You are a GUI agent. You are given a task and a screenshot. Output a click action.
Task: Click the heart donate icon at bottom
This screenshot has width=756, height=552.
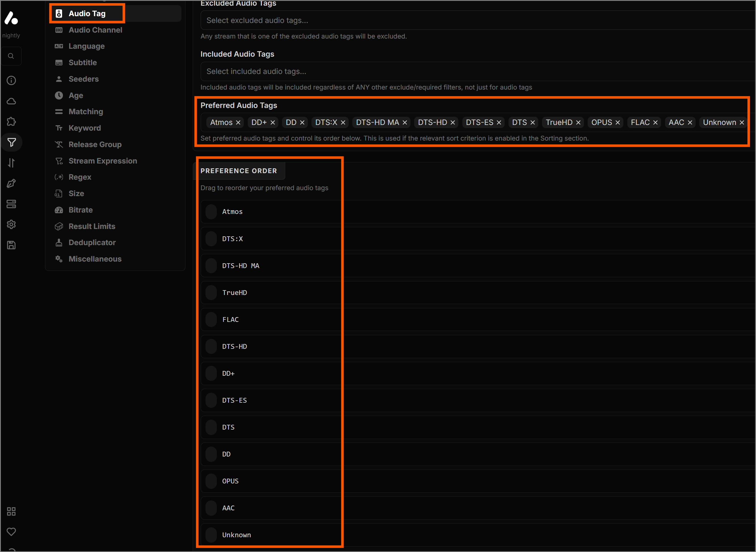coord(11,532)
